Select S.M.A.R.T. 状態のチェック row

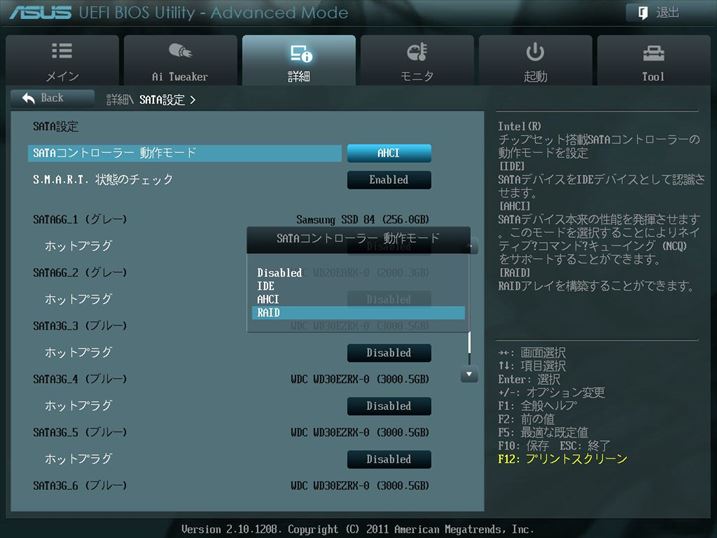[103, 180]
